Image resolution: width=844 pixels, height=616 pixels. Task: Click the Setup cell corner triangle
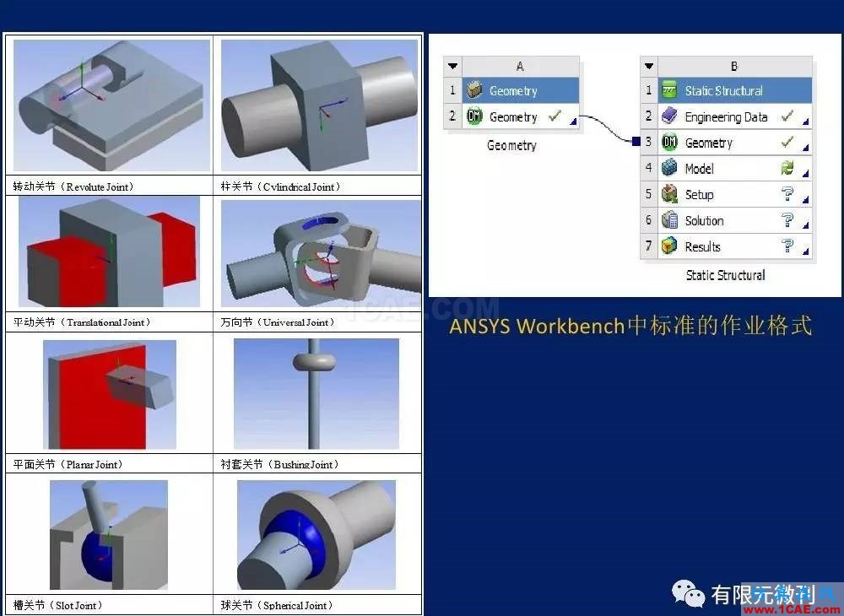tap(805, 200)
